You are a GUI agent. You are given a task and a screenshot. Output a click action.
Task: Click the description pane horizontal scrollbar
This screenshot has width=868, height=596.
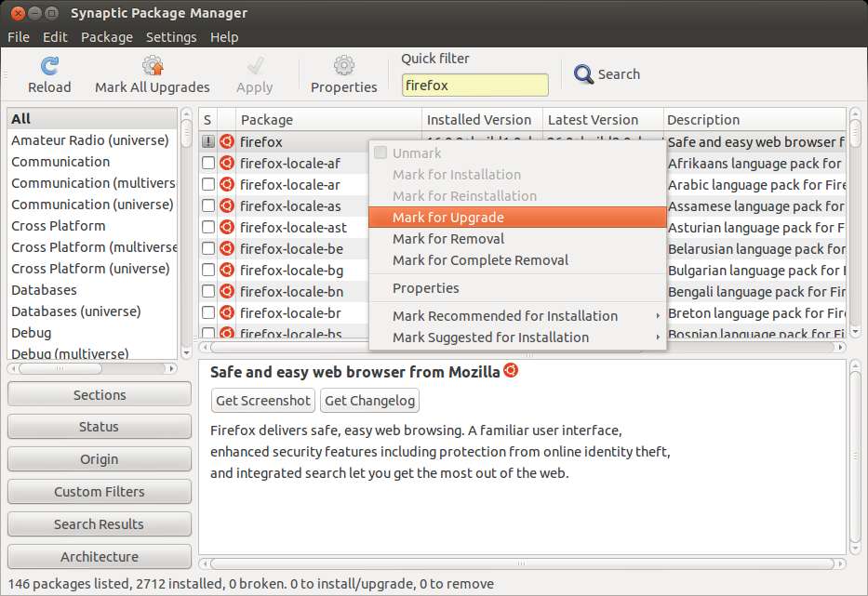click(523, 563)
